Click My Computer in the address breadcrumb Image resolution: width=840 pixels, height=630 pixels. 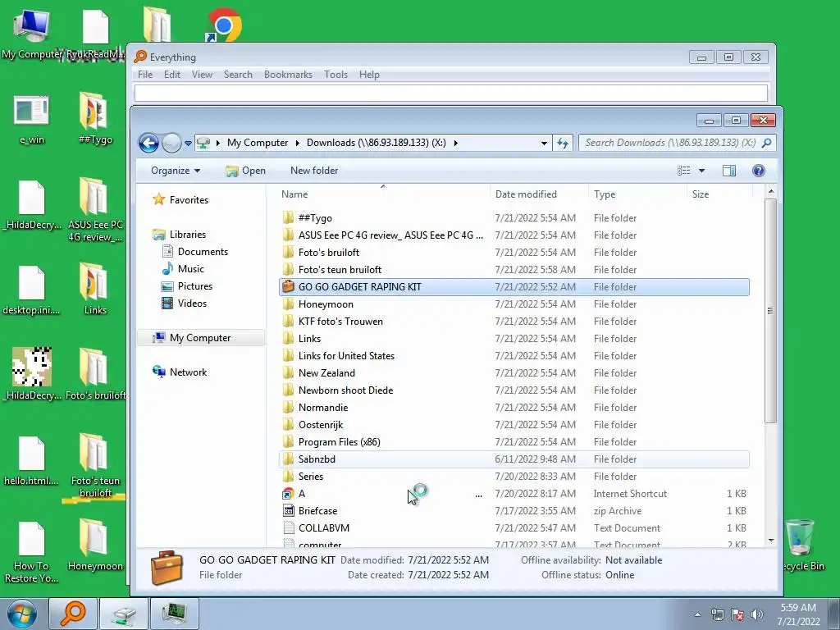pos(257,143)
